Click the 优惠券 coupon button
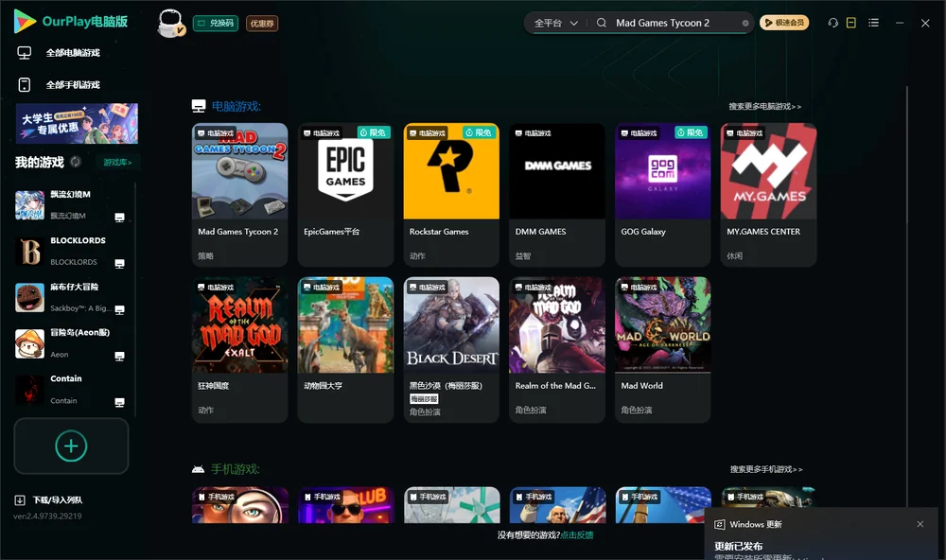Screen dimensions: 946x560 point(262,23)
